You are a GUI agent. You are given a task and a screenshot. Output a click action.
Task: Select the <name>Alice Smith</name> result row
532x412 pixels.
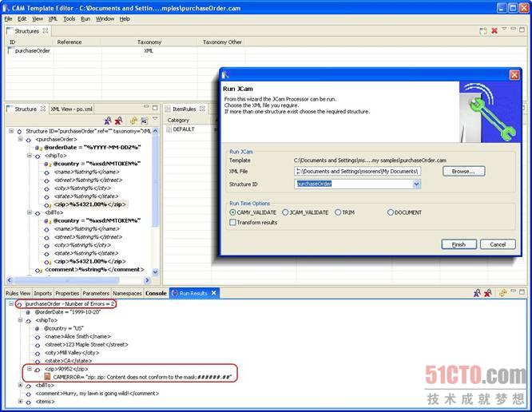click(x=77, y=337)
